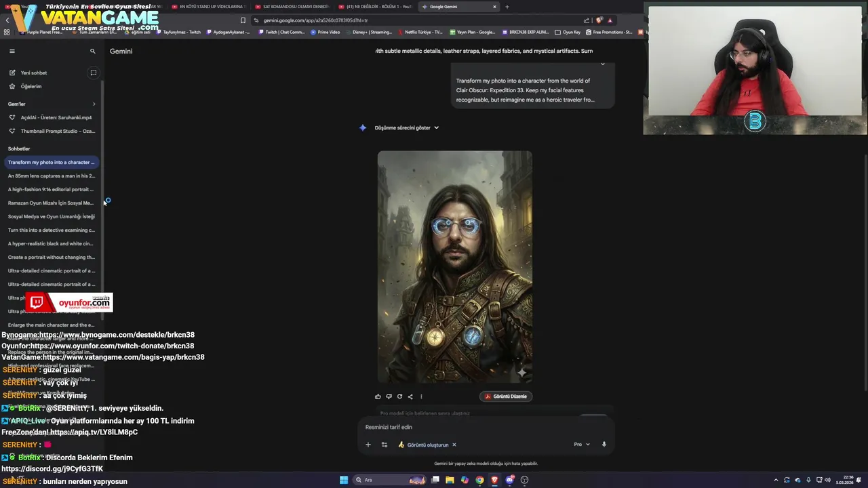
Task: Click the Görüntü Düzenle button
Action: click(x=506, y=396)
